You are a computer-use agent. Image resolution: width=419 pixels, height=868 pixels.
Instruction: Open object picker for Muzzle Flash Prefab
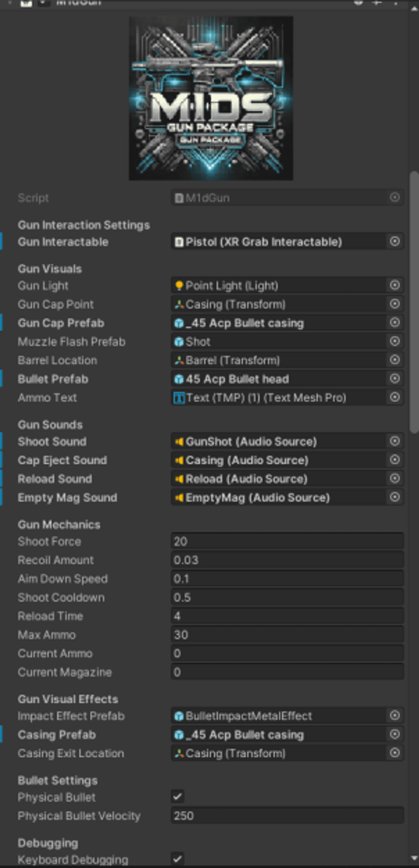click(x=395, y=341)
